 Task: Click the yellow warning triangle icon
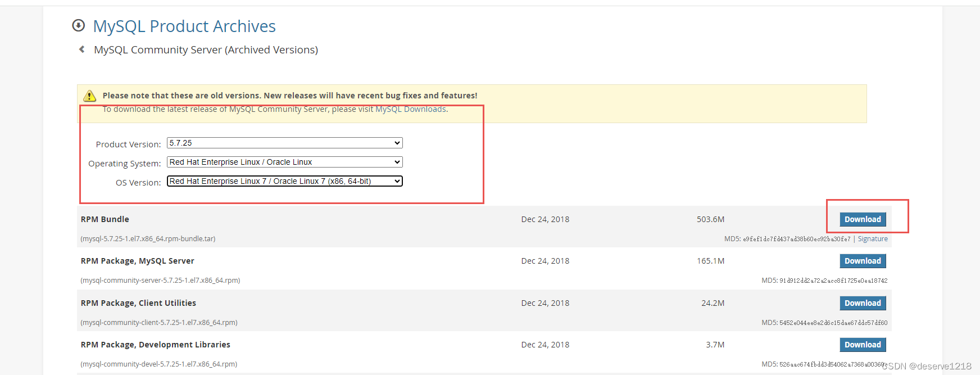pos(89,96)
